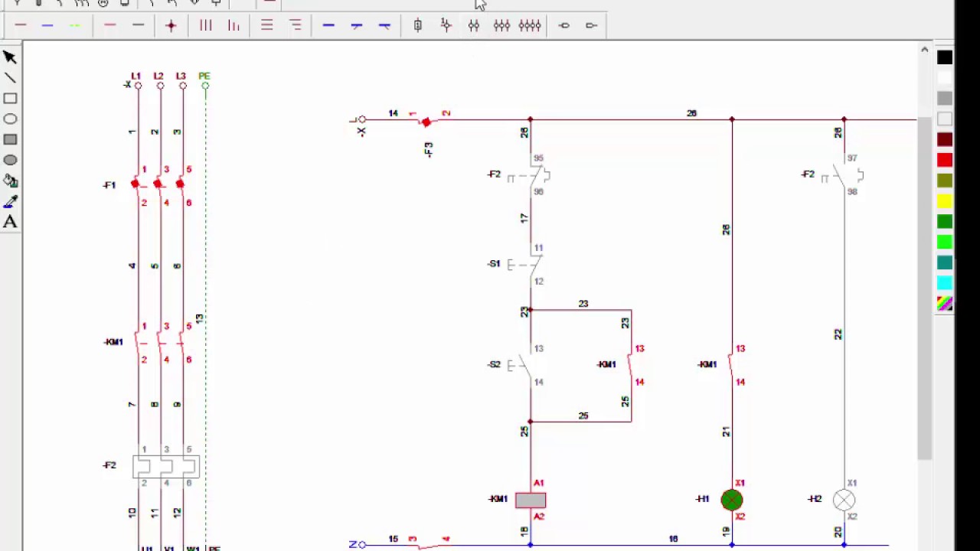
Task: Open the multicolor custom palette swatch
Action: pyautogui.click(x=945, y=304)
